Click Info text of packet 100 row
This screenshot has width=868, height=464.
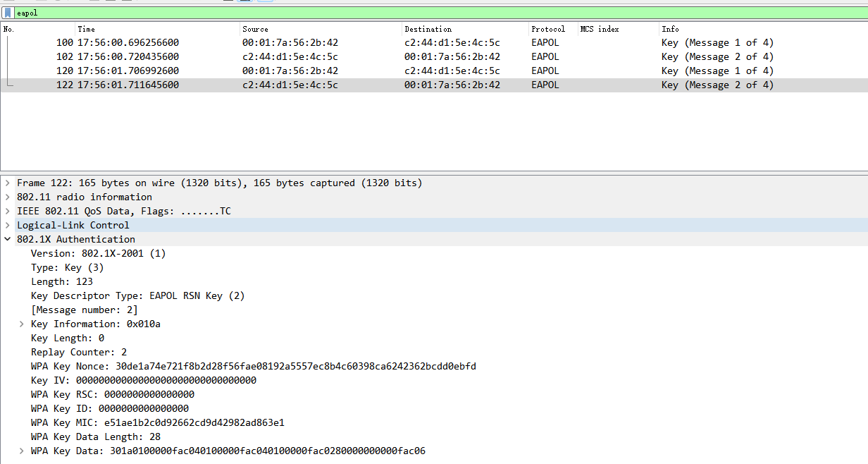(717, 42)
